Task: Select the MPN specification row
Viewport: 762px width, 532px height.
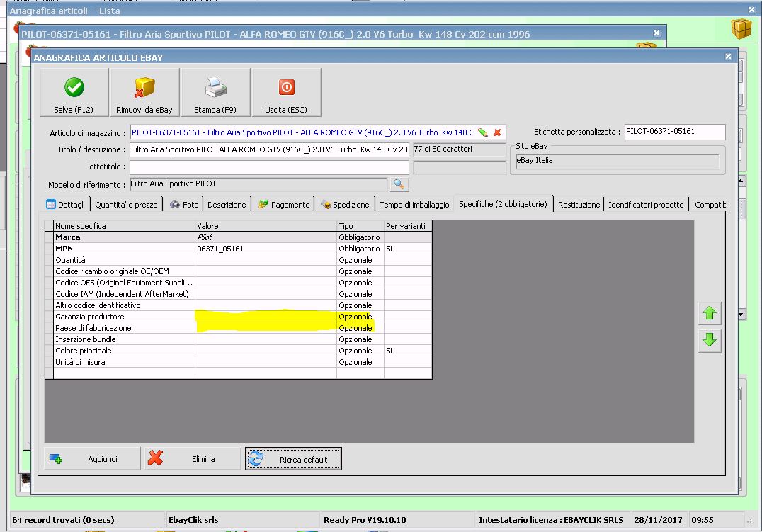Action: [x=238, y=249]
